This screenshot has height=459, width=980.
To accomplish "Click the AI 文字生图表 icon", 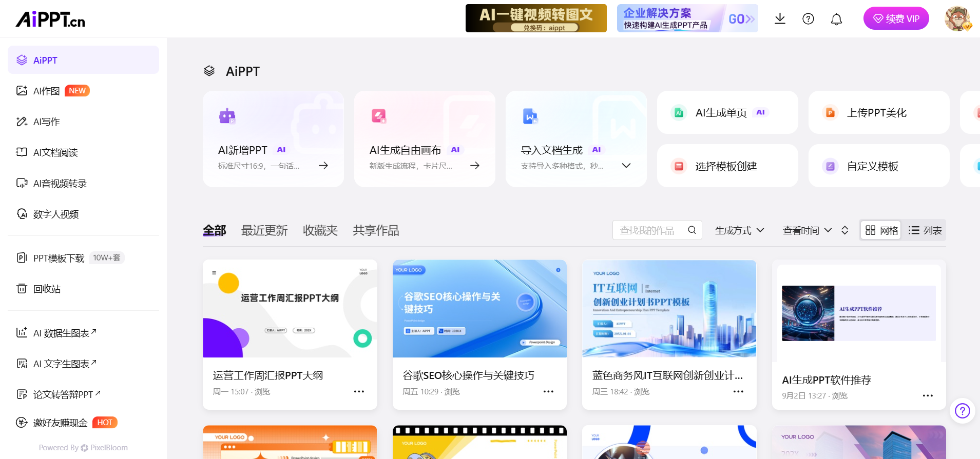I will pos(22,363).
